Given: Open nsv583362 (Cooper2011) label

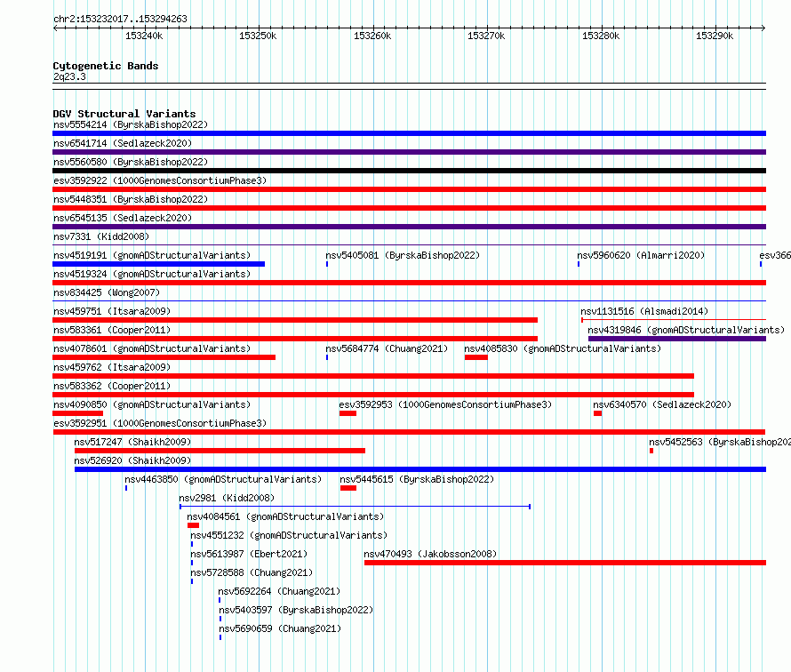Looking at the screenshot, I should pos(112,386).
